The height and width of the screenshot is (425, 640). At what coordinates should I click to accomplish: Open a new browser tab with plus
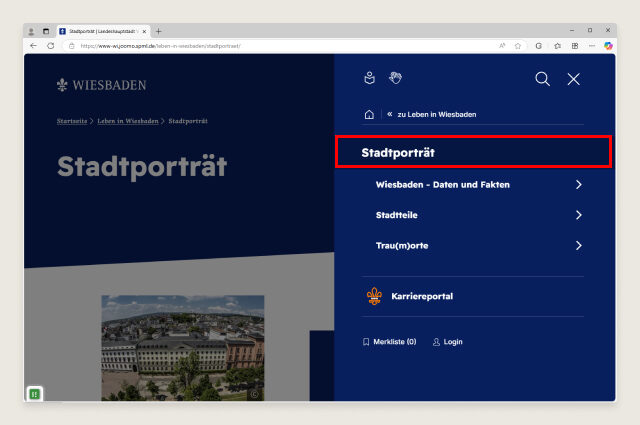(159, 31)
